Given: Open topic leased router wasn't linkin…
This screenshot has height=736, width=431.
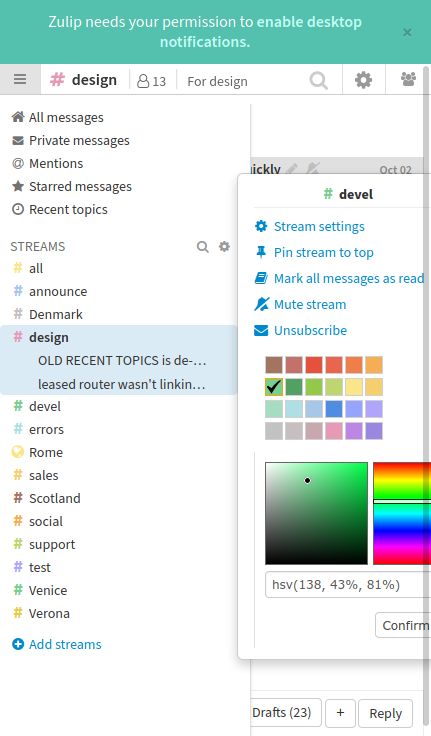Looking at the screenshot, I should click(122, 384).
